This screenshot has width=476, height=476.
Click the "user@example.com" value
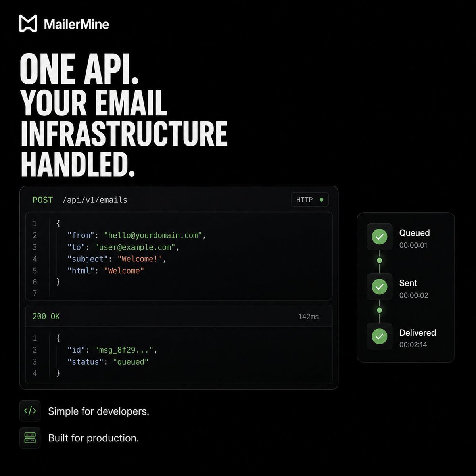tap(135, 247)
